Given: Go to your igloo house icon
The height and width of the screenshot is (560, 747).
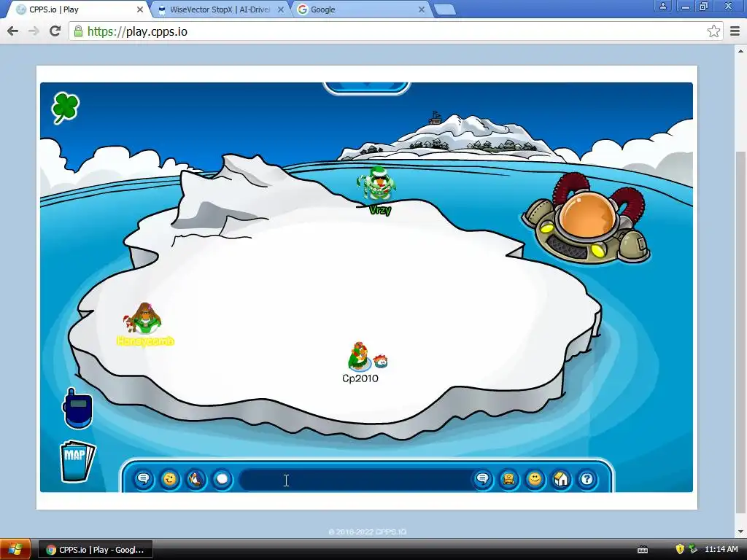Looking at the screenshot, I should 561,478.
